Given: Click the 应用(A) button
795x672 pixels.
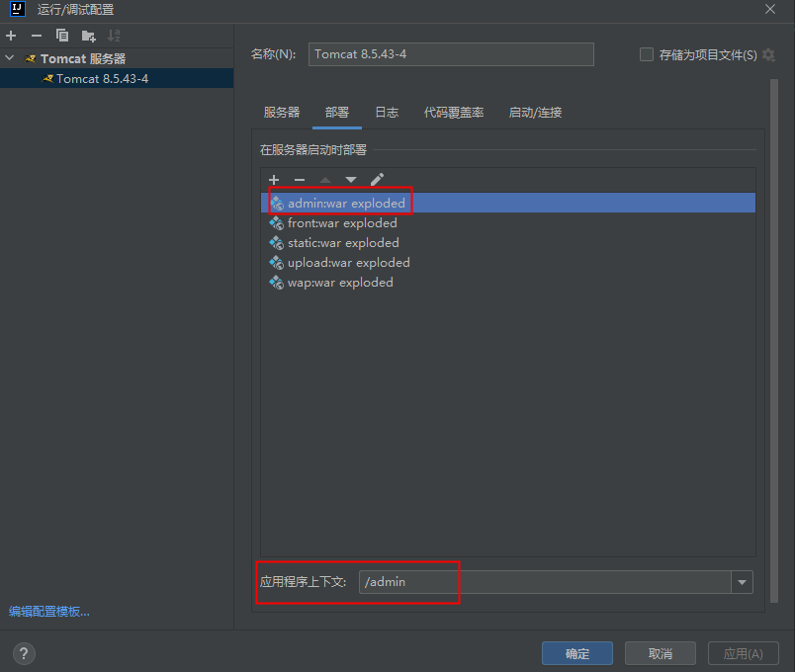Looking at the screenshot, I should [x=744, y=654].
